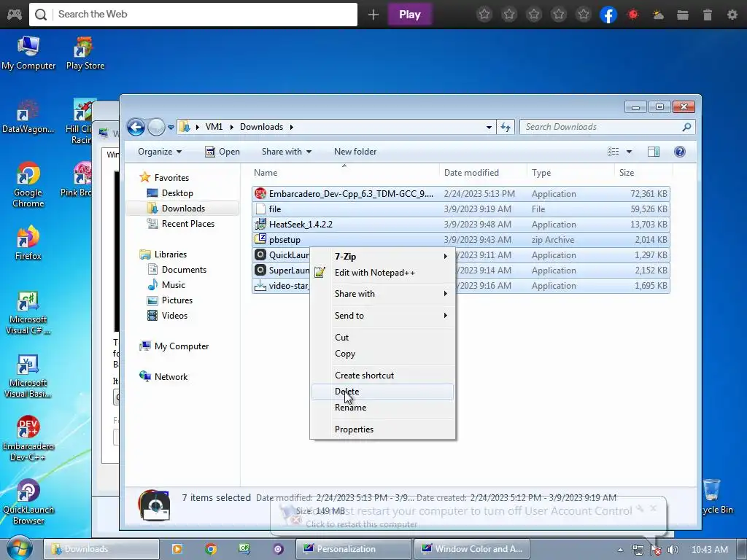747x560 pixels.
Task: Select Microsoft Visual C# desktop shortcut
Action: point(28,313)
